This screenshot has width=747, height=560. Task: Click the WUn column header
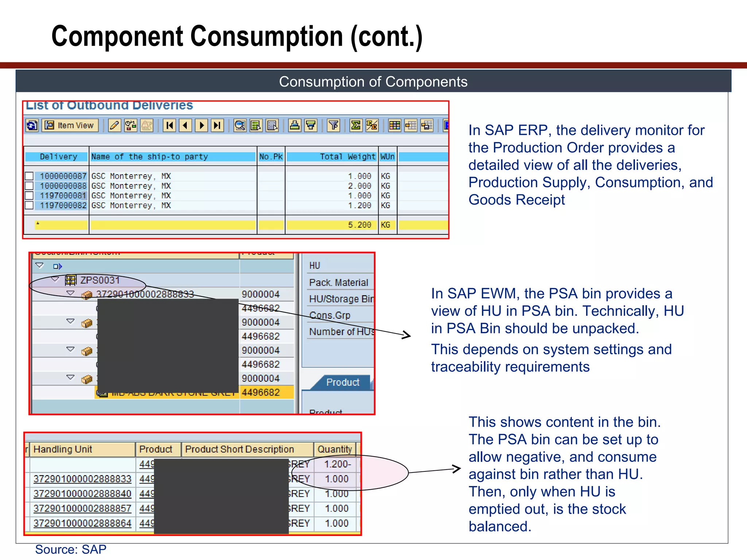387,157
